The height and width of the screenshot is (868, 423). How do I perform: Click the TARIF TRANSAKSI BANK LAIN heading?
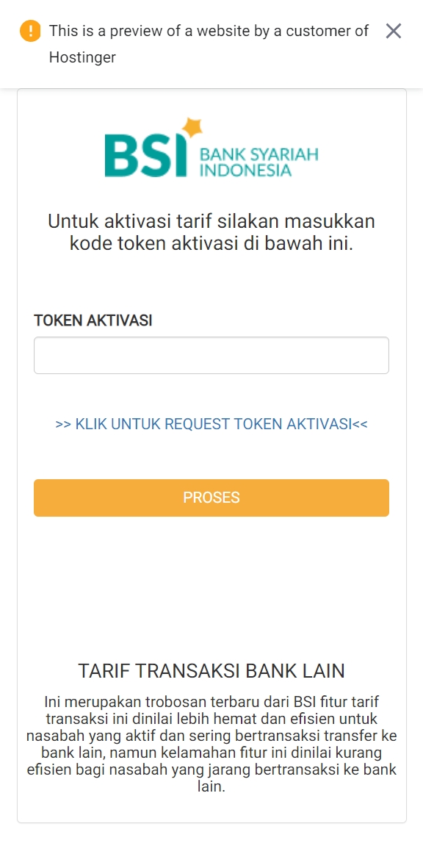[211, 671]
